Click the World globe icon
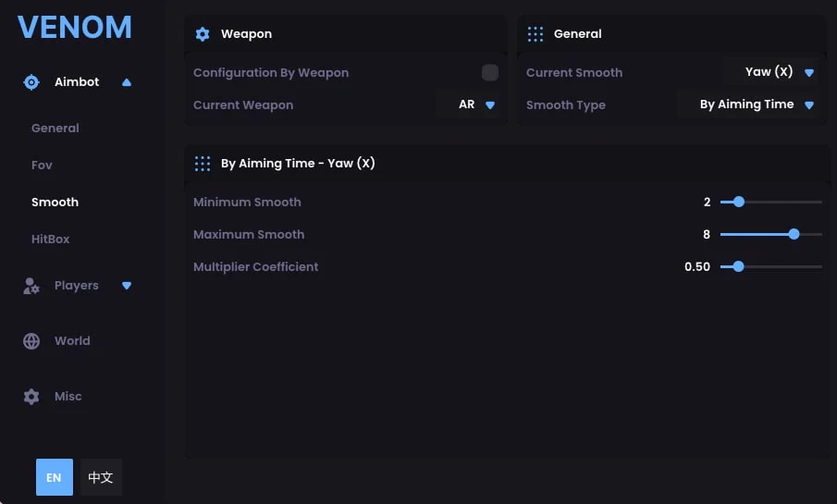 [31, 341]
